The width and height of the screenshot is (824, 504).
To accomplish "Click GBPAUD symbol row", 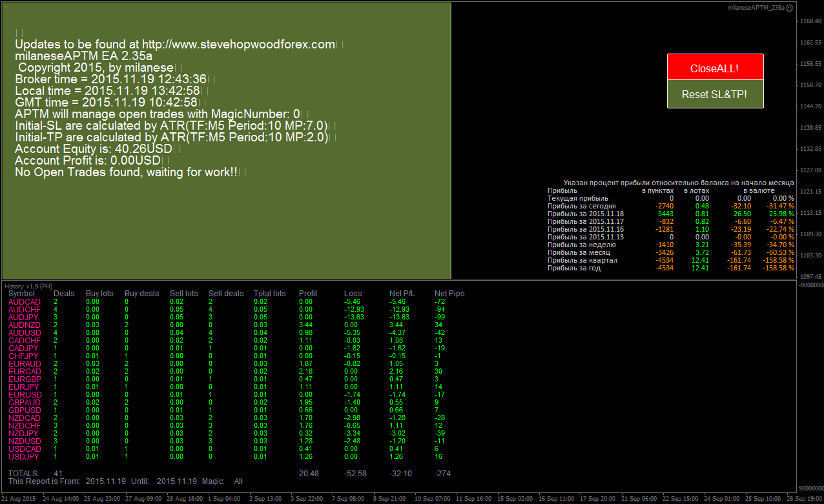I will point(24,403).
